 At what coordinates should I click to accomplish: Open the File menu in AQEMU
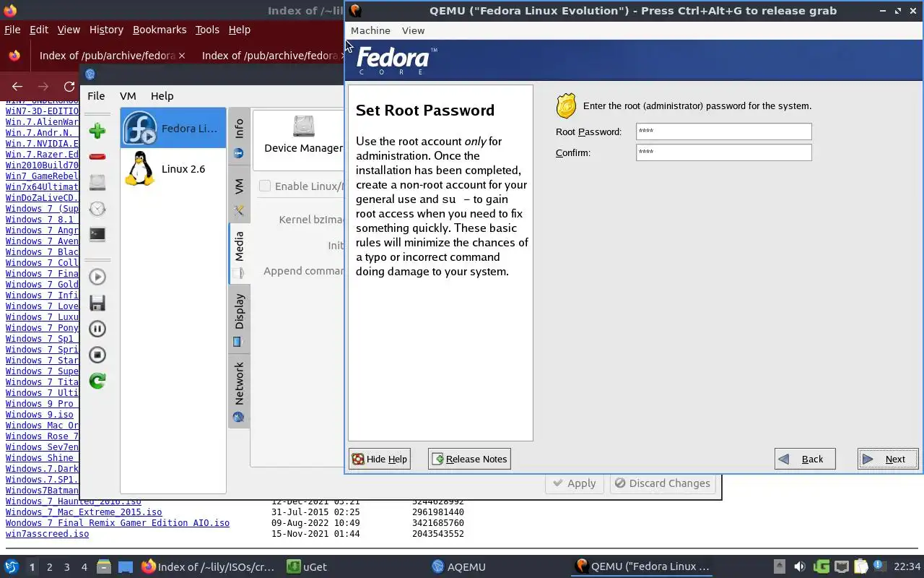[96, 95]
